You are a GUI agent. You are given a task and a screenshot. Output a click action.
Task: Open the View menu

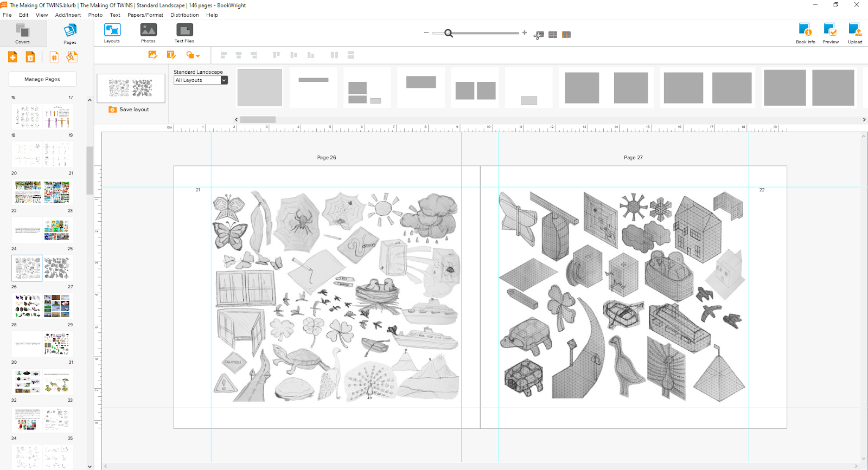click(x=42, y=15)
